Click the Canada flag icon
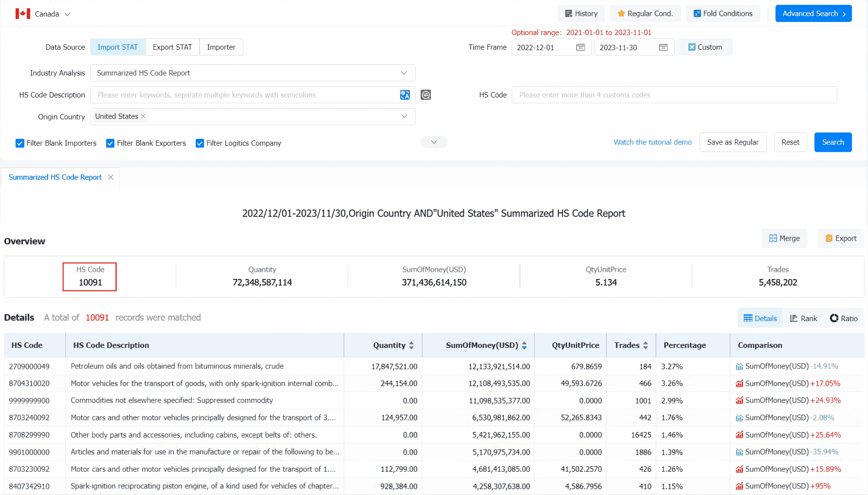The width and height of the screenshot is (868, 495). [22, 14]
